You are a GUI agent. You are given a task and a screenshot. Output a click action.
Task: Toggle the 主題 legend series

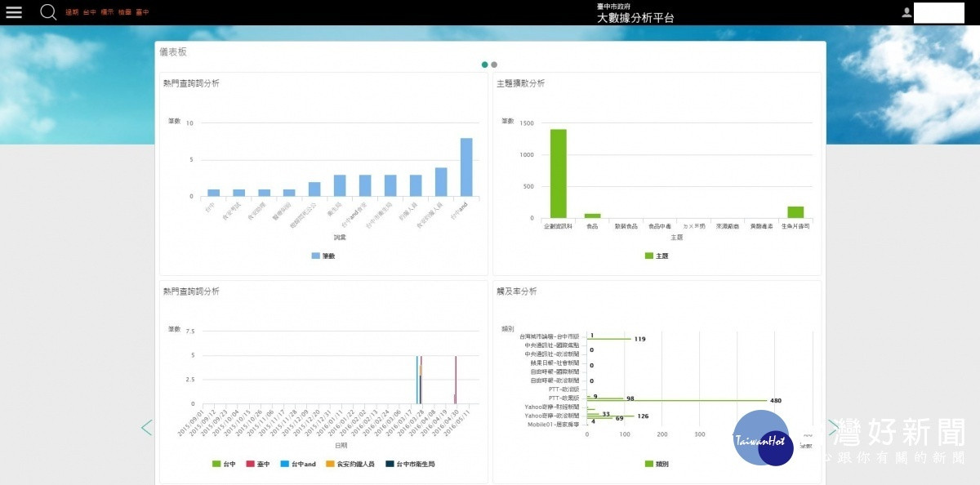657,256
